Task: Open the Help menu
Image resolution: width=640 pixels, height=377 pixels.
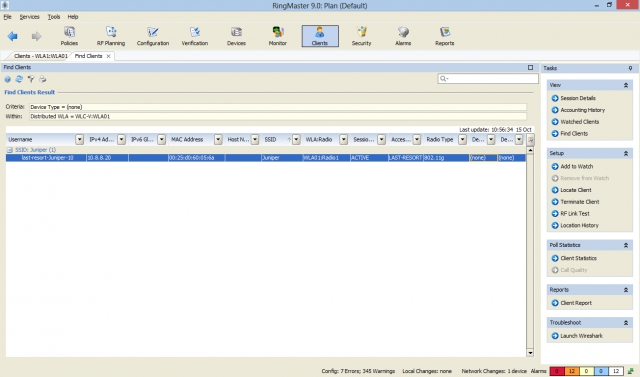Action: (73, 17)
